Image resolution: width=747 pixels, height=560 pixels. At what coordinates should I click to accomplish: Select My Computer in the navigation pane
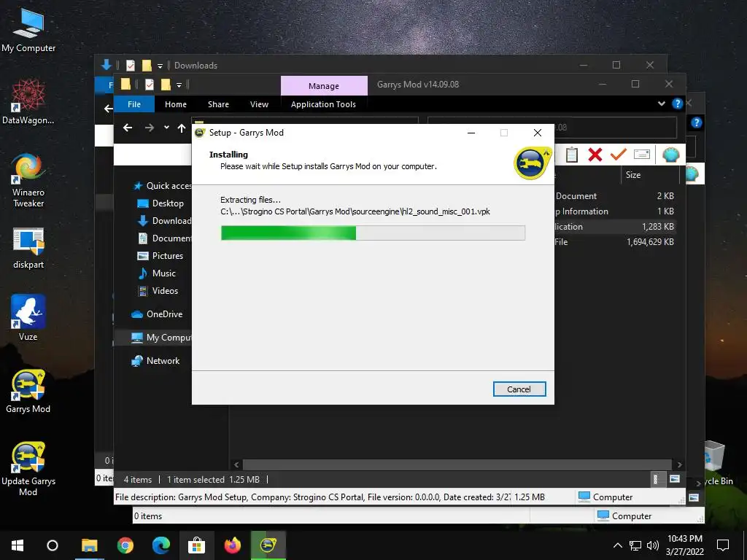click(161, 338)
